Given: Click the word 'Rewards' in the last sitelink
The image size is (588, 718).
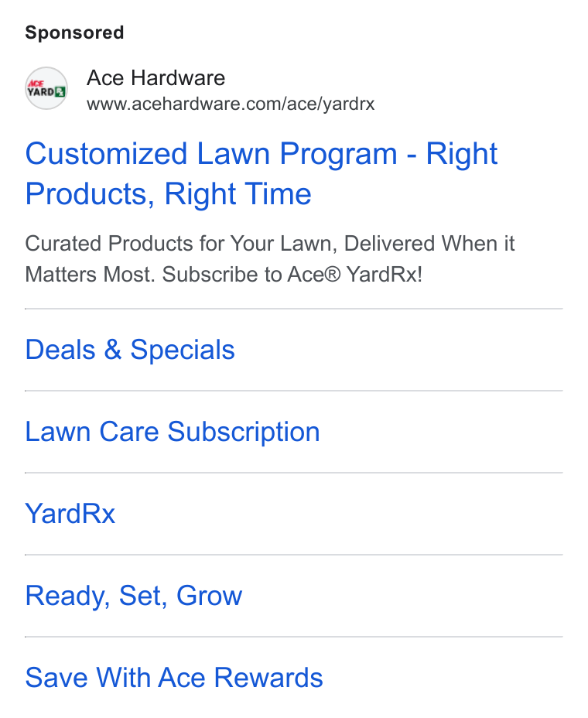Looking at the screenshot, I should [268, 677].
